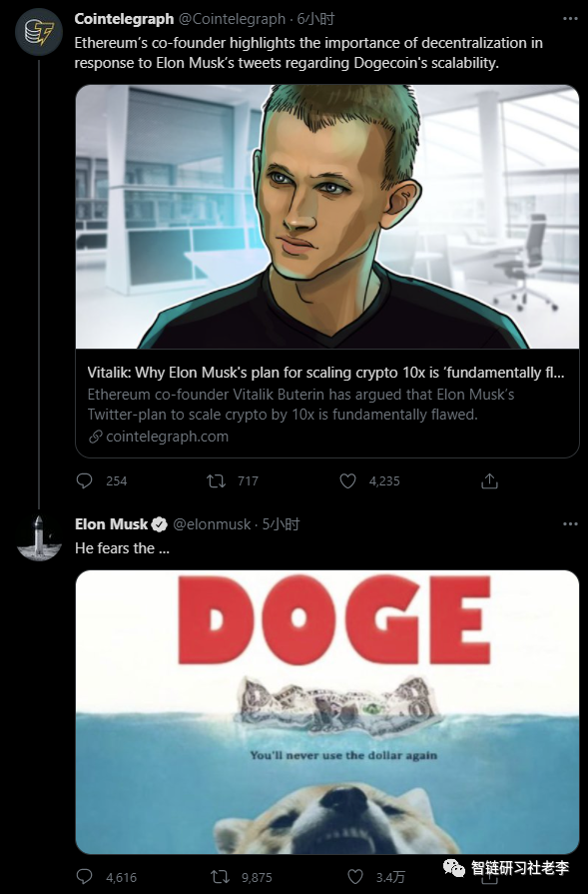Open the DOGE meme image
The width and height of the screenshot is (588, 894).
pyautogui.click(x=327, y=711)
